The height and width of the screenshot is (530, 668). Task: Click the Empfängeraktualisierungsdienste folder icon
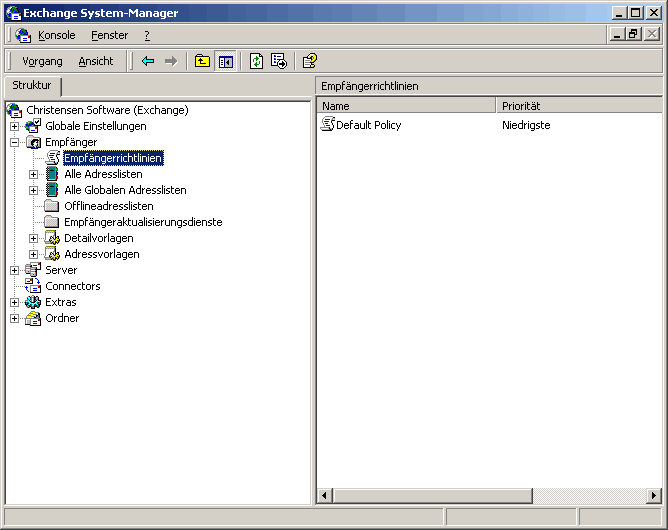pyautogui.click(x=52, y=222)
